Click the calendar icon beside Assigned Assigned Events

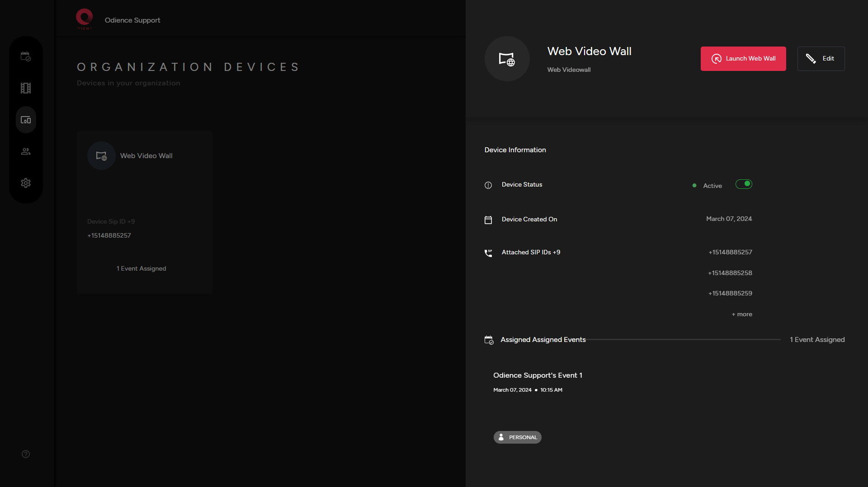click(x=489, y=339)
